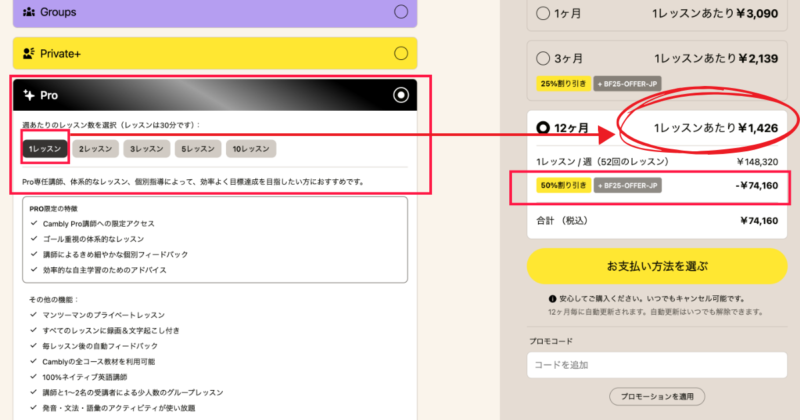Click the プロモーションを適用 button

(656, 397)
